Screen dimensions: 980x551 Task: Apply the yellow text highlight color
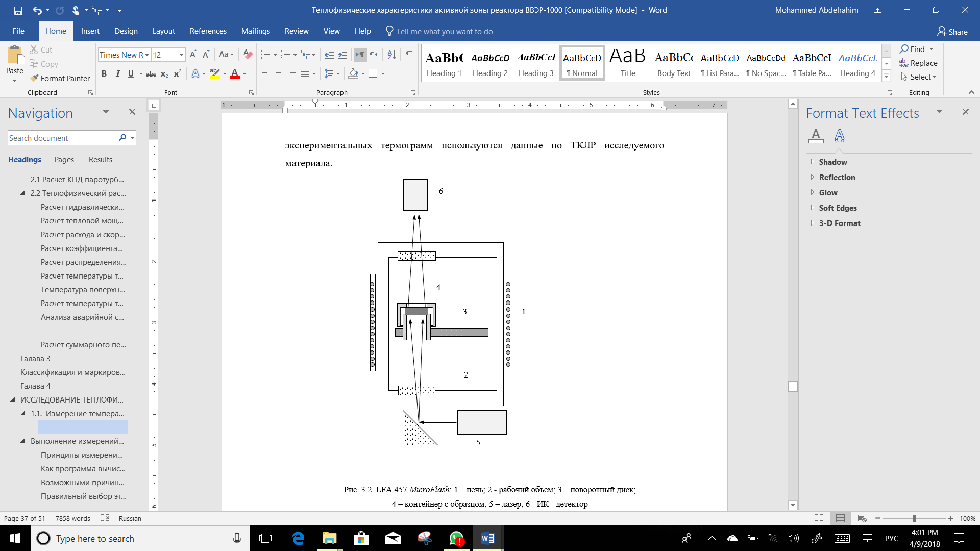click(x=215, y=74)
